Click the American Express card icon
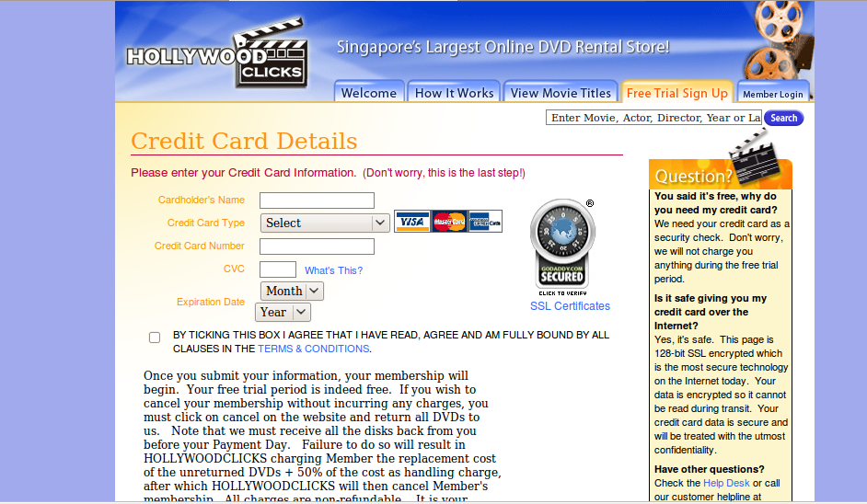The width and height of the screenshot is (867, 504). click(x=484, y=222)
